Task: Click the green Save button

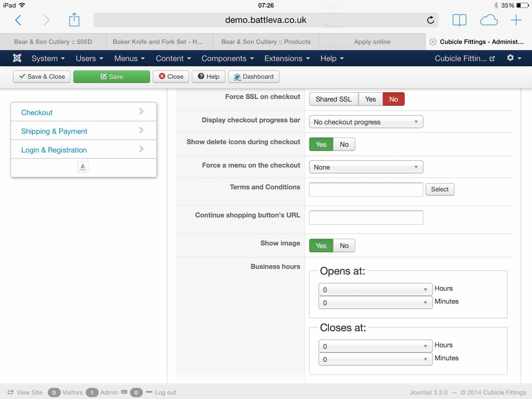Action: tap(111, 77)
